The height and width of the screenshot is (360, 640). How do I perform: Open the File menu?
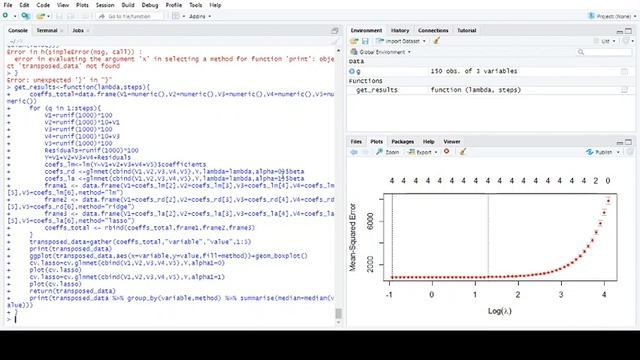[x=8, y=5]
